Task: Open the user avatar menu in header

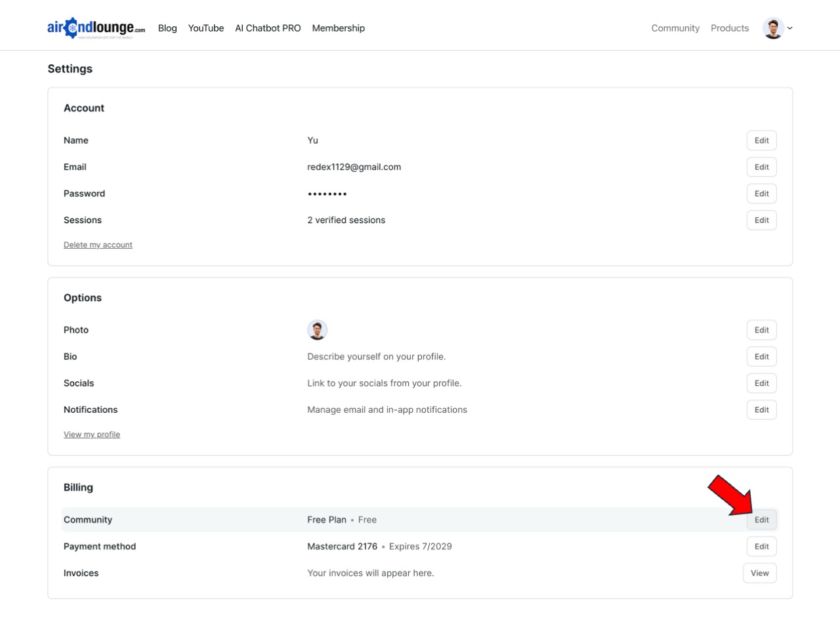Action: (x=773, y=28)
